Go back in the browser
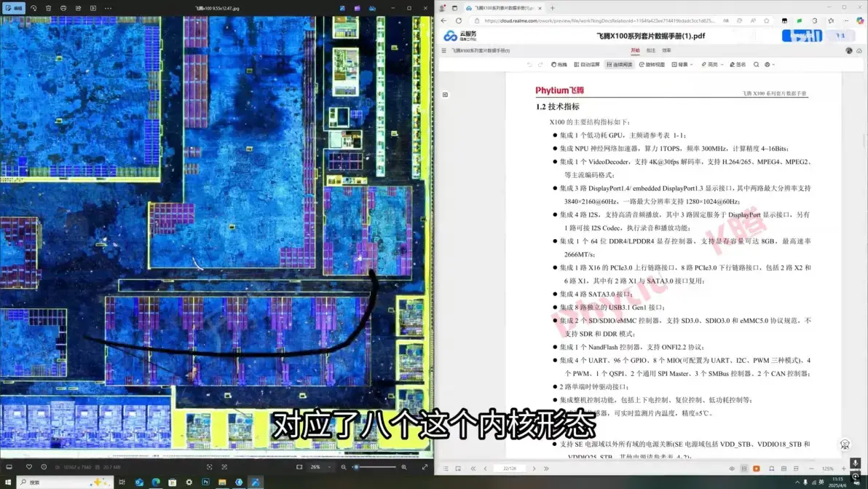The width and height of the screenshot is (868, 489). pos(444,20)
